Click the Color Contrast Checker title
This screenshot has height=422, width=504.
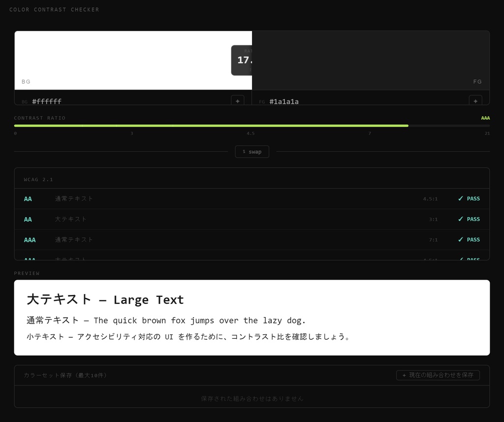click(x=54, y=10)
